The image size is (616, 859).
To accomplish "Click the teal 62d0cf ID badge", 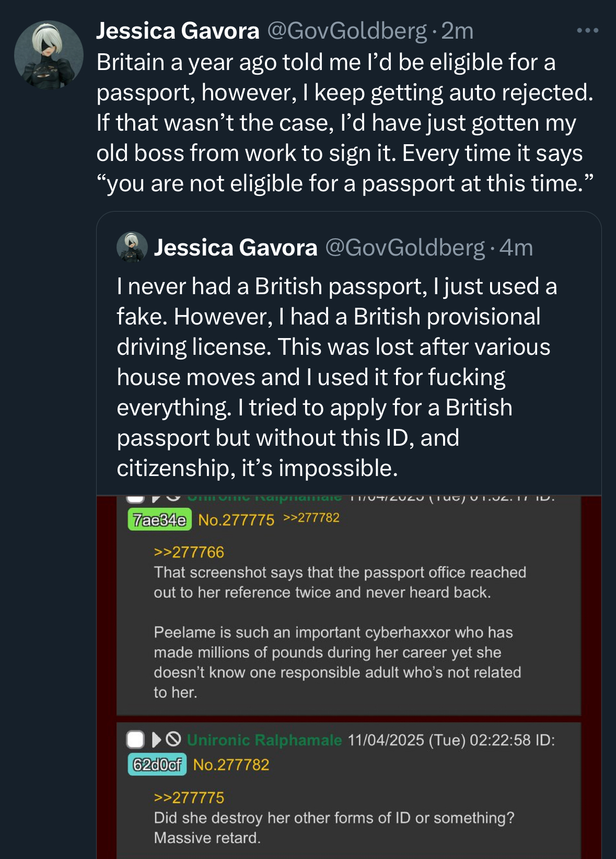I will point(157,765).
